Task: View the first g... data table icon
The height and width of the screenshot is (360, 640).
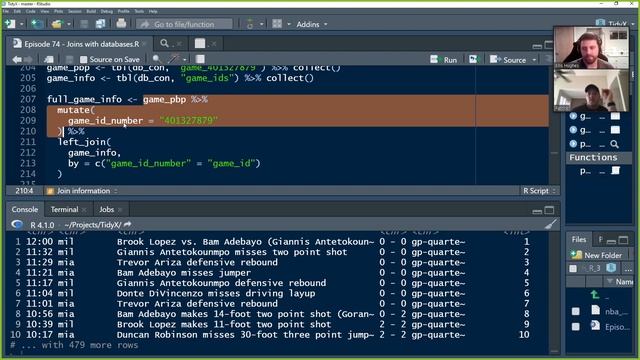Action: 615,116
